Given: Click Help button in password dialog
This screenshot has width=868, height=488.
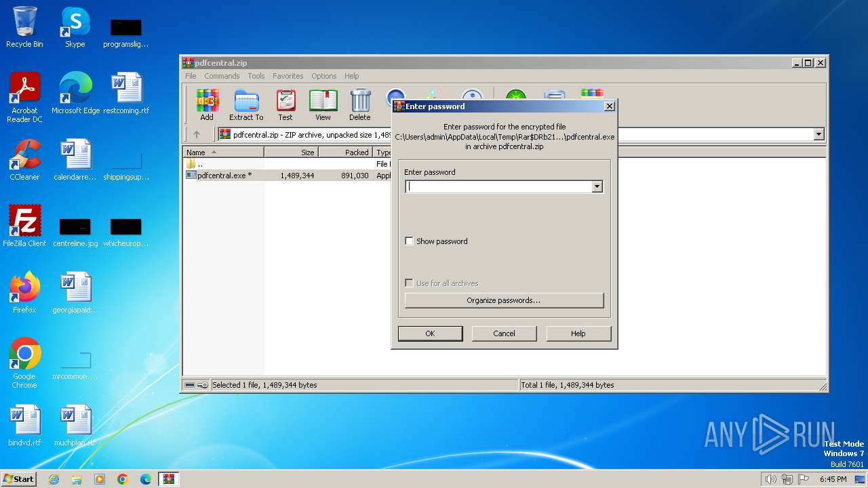Looking at the screenshot, I should (578, 333).
